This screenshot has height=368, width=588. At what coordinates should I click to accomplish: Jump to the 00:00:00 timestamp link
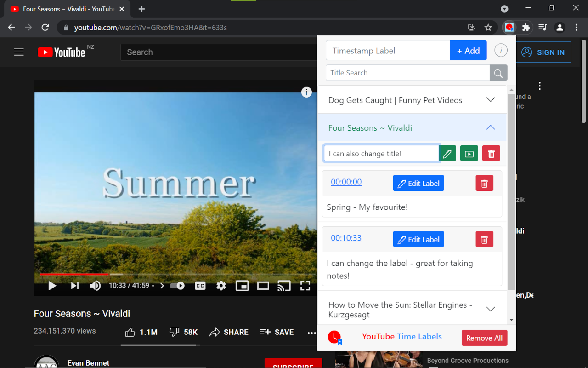tap(346, 182)
